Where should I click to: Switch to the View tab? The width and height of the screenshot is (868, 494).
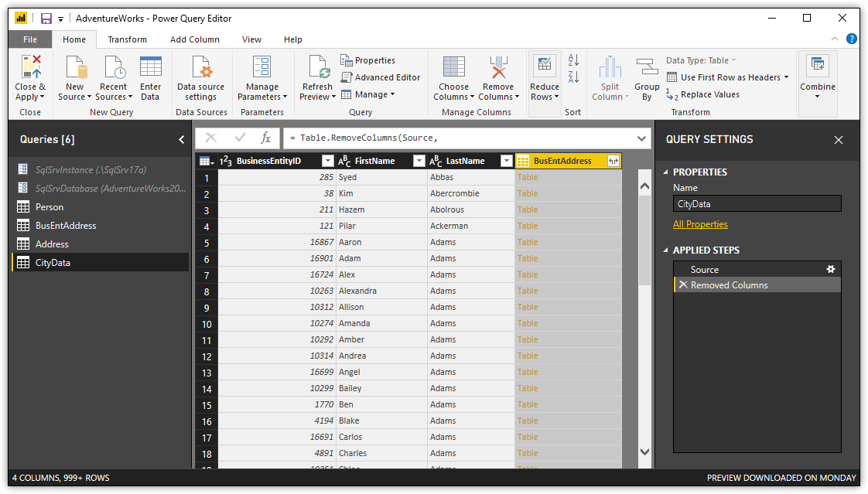click(252, 39)
